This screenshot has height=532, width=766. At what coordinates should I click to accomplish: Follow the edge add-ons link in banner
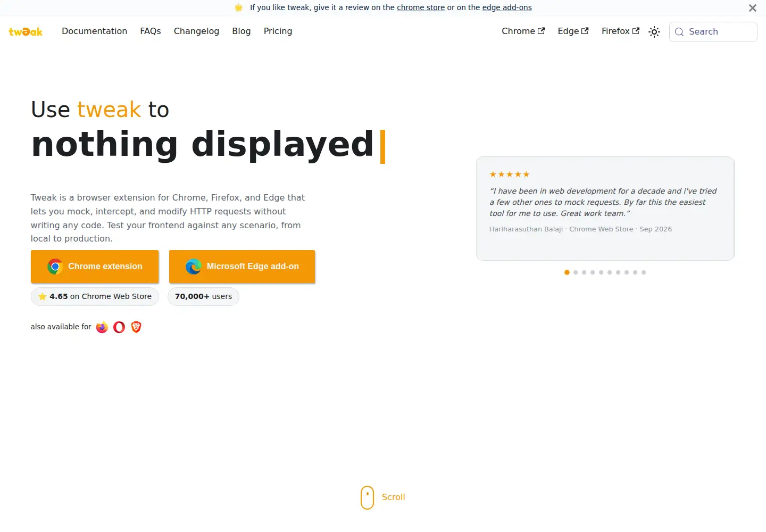pyautogui.click(x=507, y=7)
